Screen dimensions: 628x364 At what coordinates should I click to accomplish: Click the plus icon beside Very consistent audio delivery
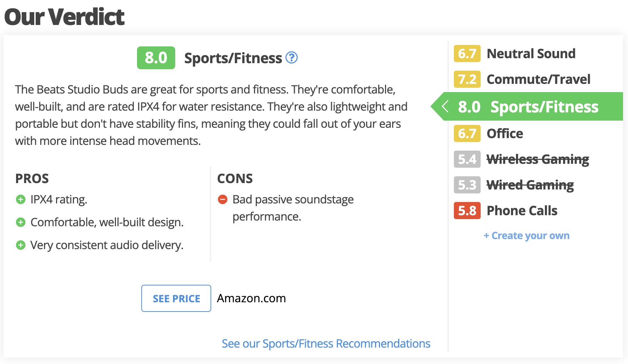click(x=21, y=245)
